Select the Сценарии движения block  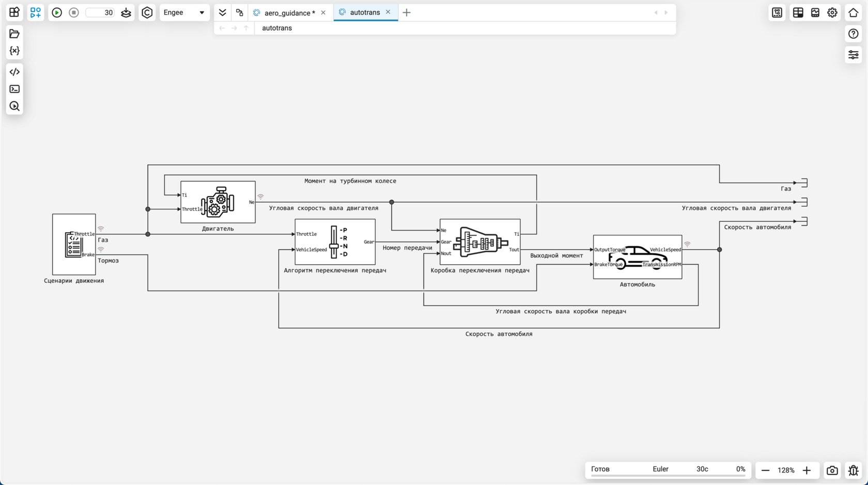coord(74,244)
